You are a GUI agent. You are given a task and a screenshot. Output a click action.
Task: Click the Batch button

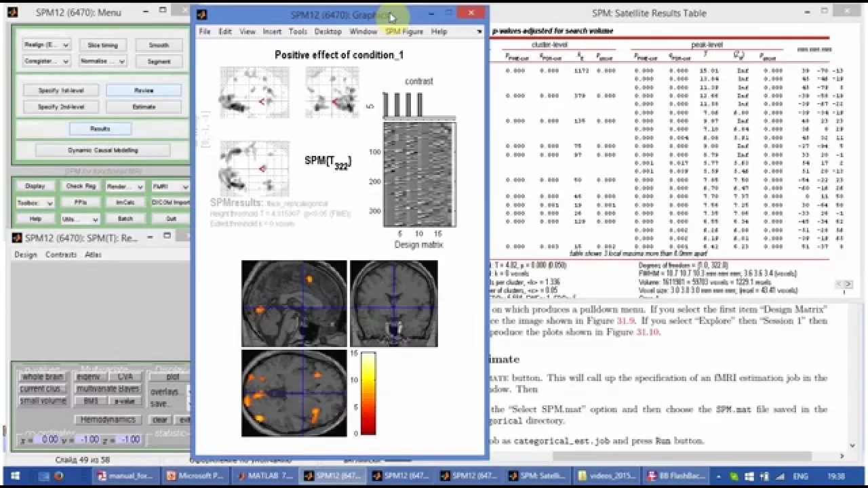point(125,219)
